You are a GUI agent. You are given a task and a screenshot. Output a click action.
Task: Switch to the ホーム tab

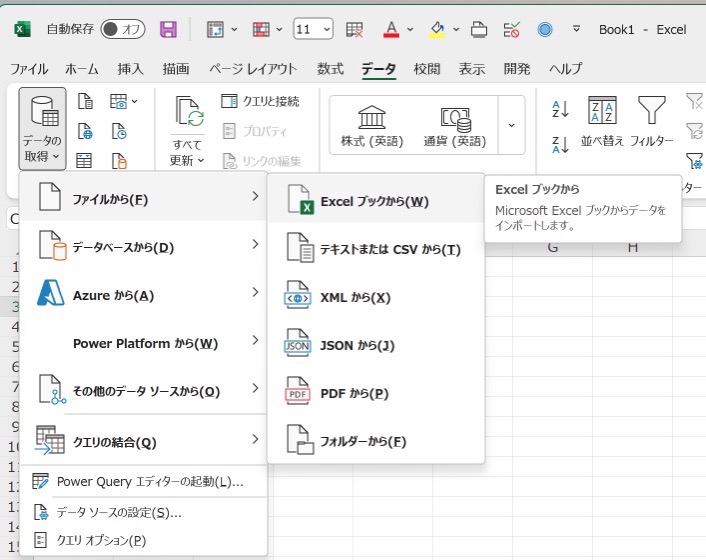pos(82,69)
